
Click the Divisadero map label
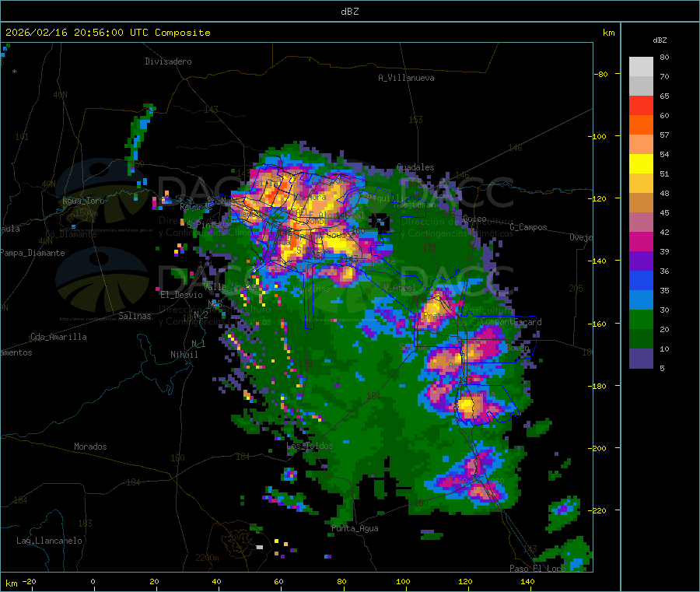click(168, 61)
